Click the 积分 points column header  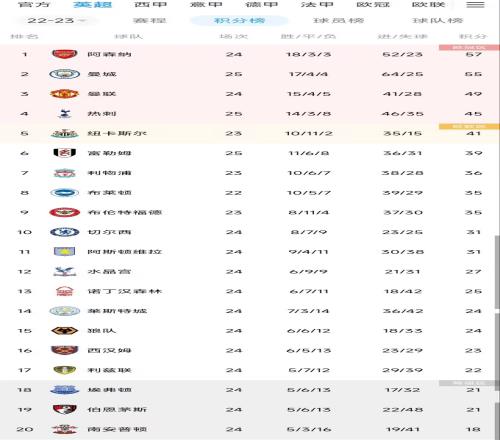(x=473, y=36)
